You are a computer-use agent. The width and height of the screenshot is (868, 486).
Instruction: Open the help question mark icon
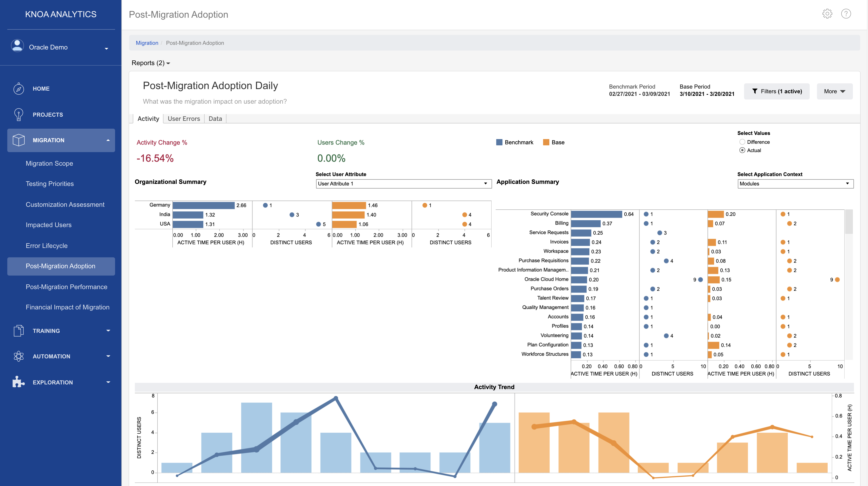846,14
